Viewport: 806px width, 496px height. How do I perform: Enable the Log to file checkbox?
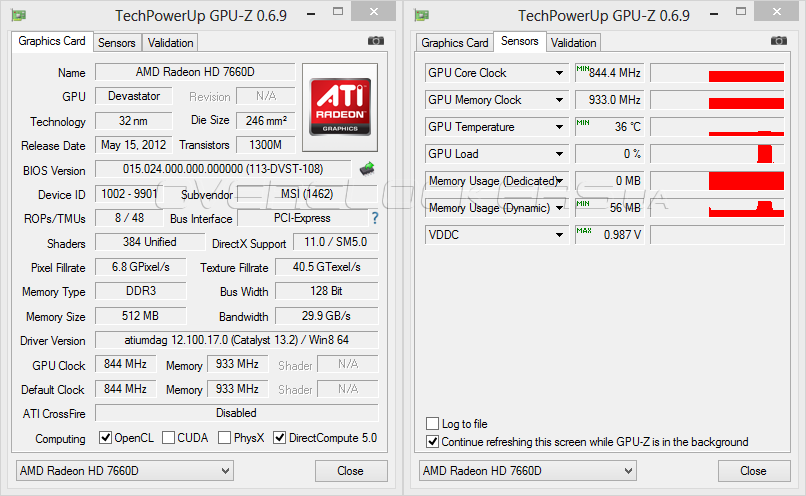click(x=433, y=424)
